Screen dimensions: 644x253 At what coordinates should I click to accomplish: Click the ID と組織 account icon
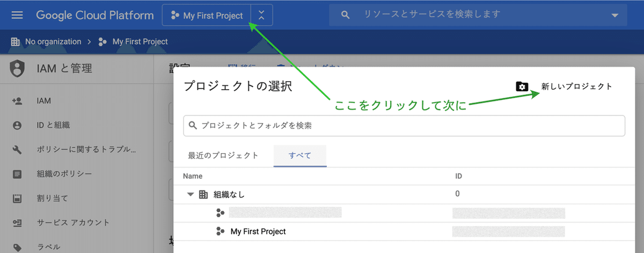[17, 125]
